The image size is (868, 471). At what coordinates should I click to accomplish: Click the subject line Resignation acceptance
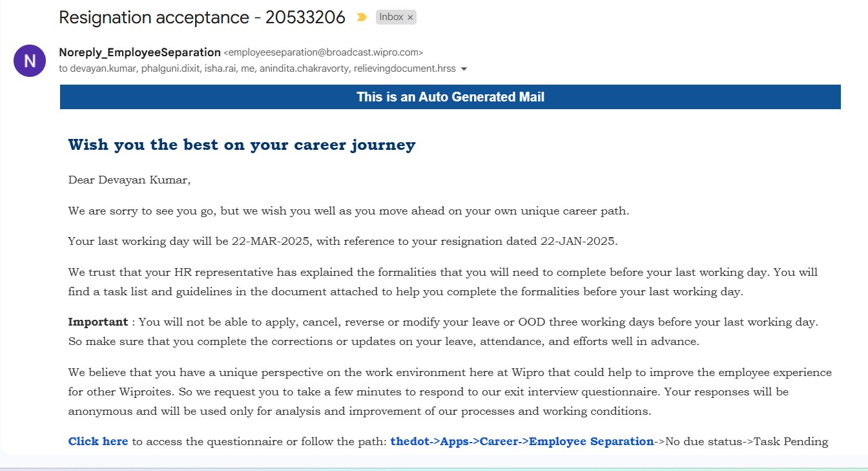coord(202,17)
